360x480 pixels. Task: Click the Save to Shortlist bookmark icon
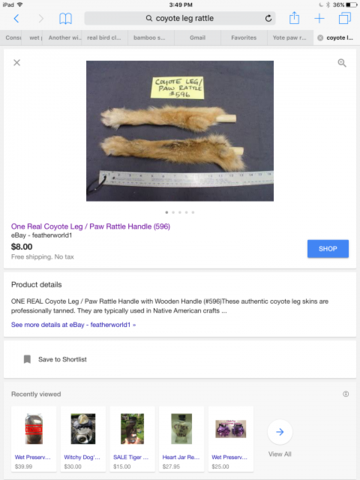click(27, 359)
